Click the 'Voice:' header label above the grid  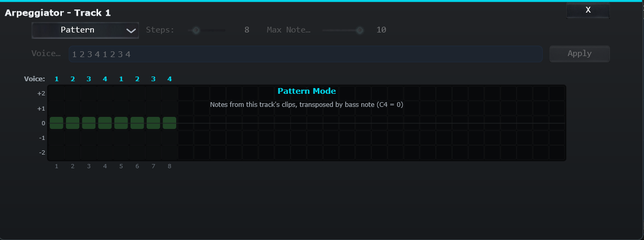coord(35,79)
